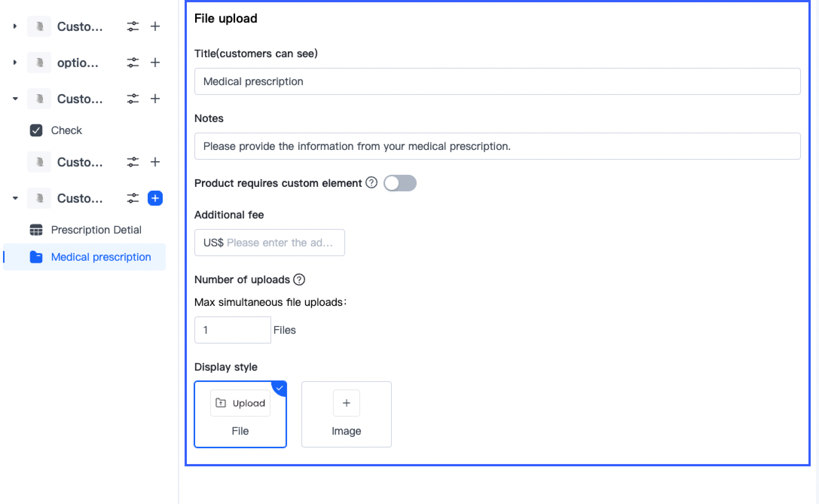Click the Prescription Detial table icon
Screen dimensions: 819x504
[x=36, y=230]
